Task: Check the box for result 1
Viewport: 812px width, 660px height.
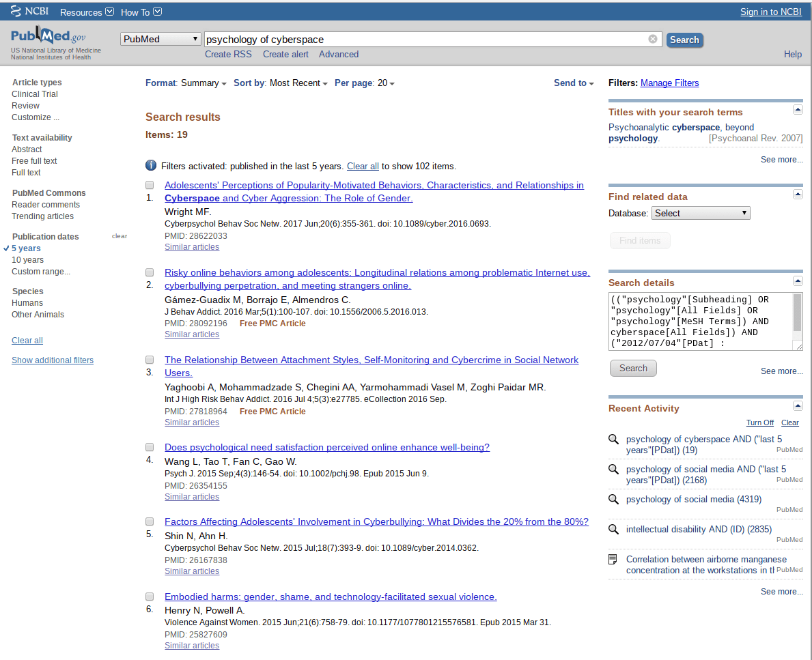Action: (x=150, y=185)
